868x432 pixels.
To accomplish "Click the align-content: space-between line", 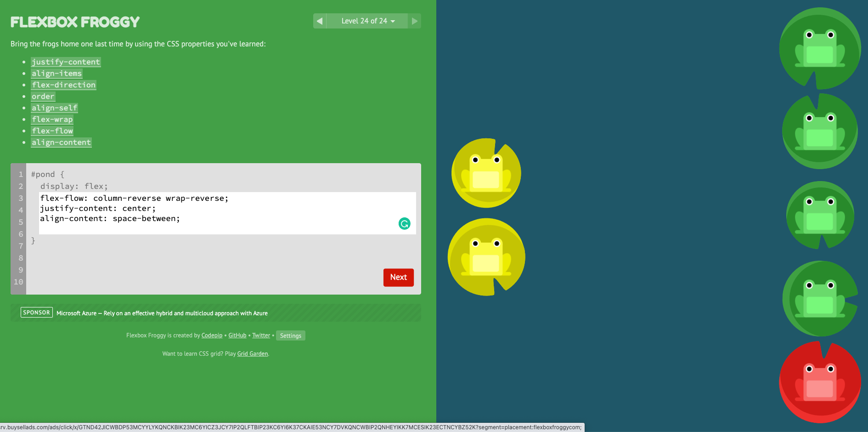I will (x=110, y=218).
